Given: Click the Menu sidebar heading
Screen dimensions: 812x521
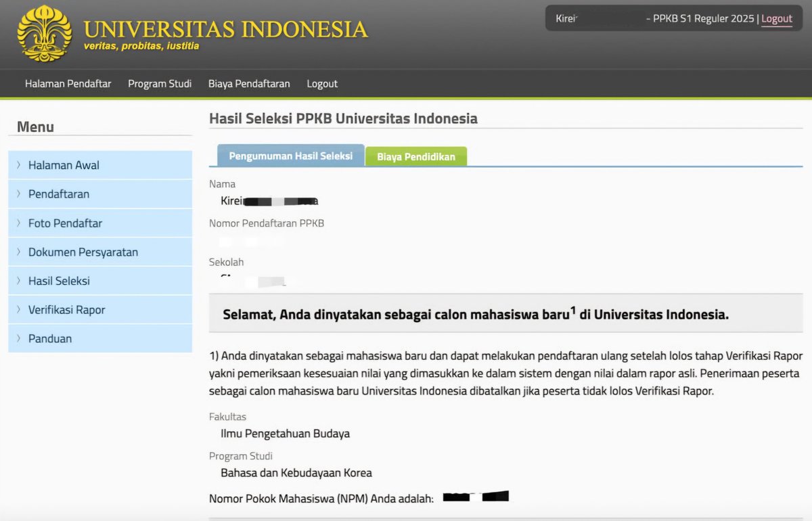Looking at the screenshot, I should click(35, 127).
